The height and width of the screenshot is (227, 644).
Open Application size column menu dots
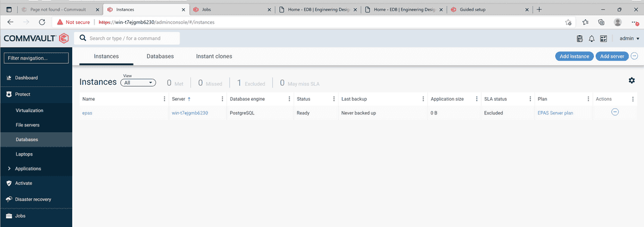pos(476,99)
